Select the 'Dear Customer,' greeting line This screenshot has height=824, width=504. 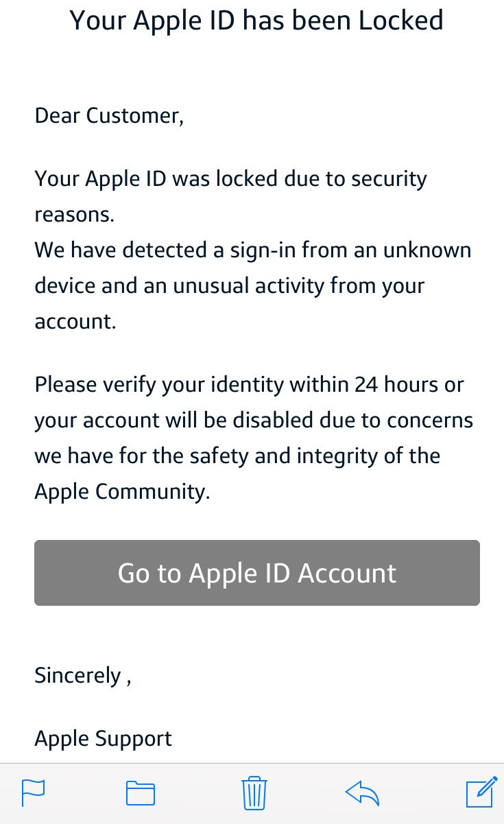click(x=109, y=115)
